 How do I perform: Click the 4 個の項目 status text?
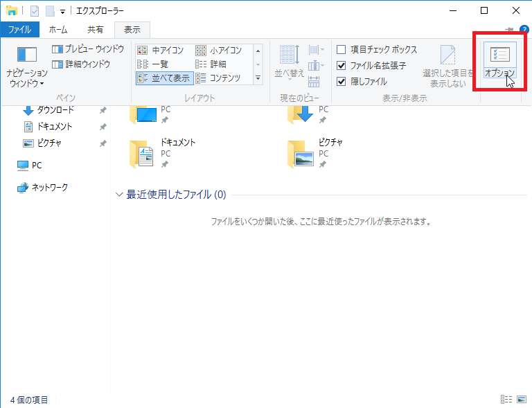point(29,400)
